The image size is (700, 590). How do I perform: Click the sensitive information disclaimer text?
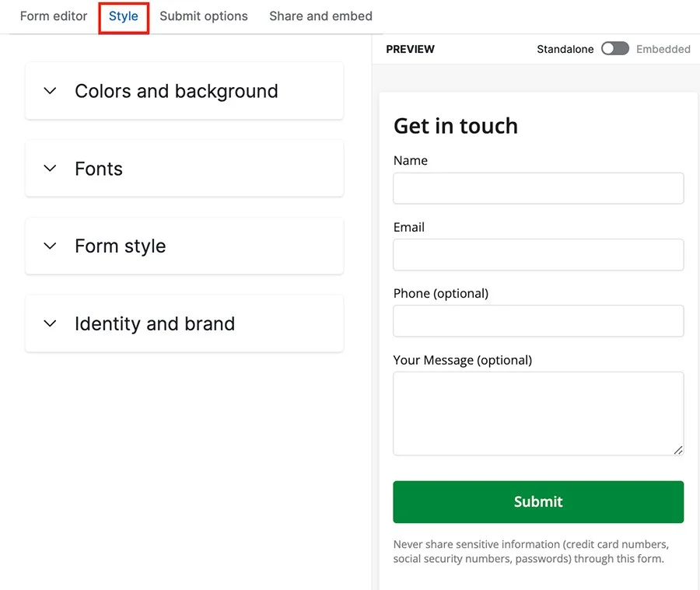coord(531,552)
